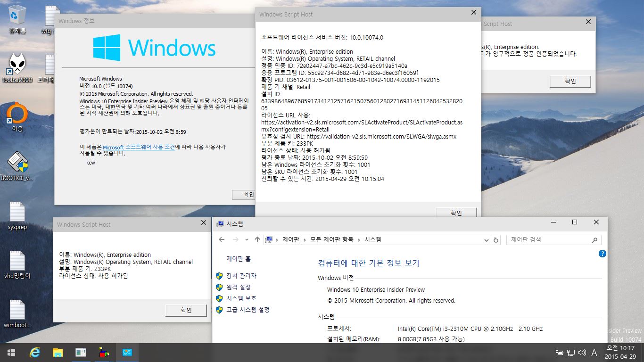Expand the address bar history dropdown
This screenshot has width=644, height=362.
487,240
